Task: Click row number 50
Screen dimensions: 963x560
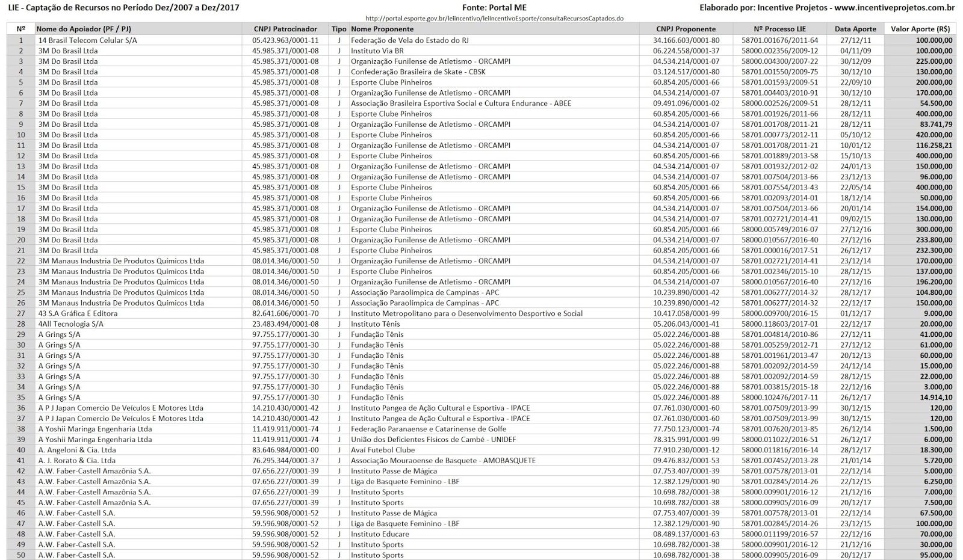Action: pos(21,555)
